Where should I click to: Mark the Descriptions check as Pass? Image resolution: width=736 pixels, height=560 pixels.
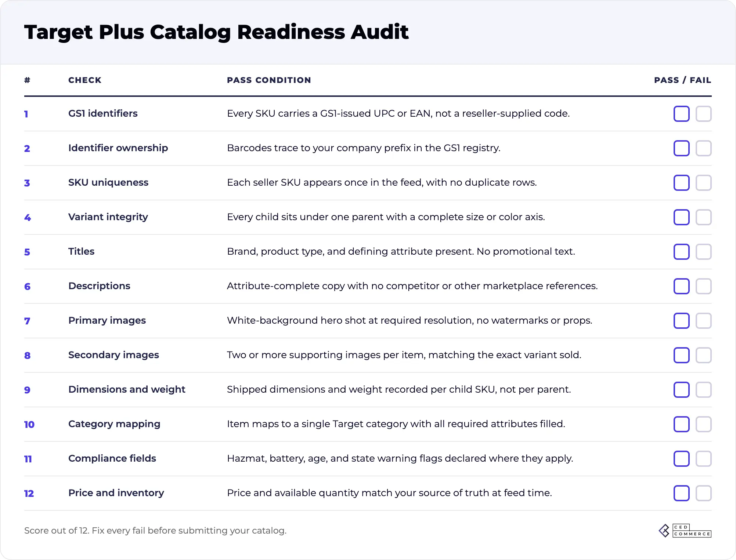(682, 286)
